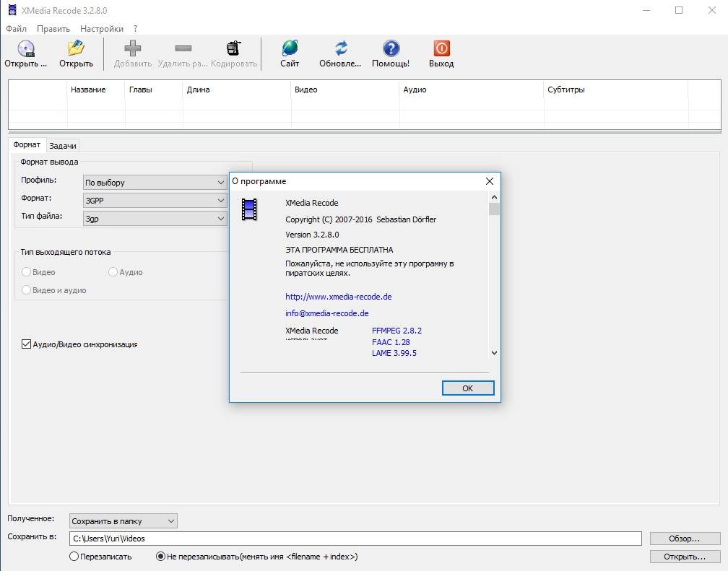Open Помощь! question mark icon
Viewport: 728px width, 571px height.
click(x=391, y=48)
